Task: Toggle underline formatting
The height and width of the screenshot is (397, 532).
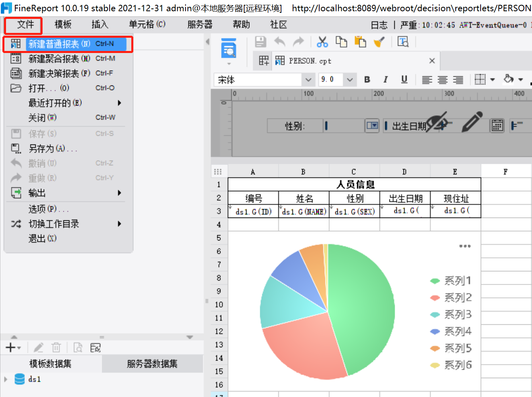Action: 404,79
